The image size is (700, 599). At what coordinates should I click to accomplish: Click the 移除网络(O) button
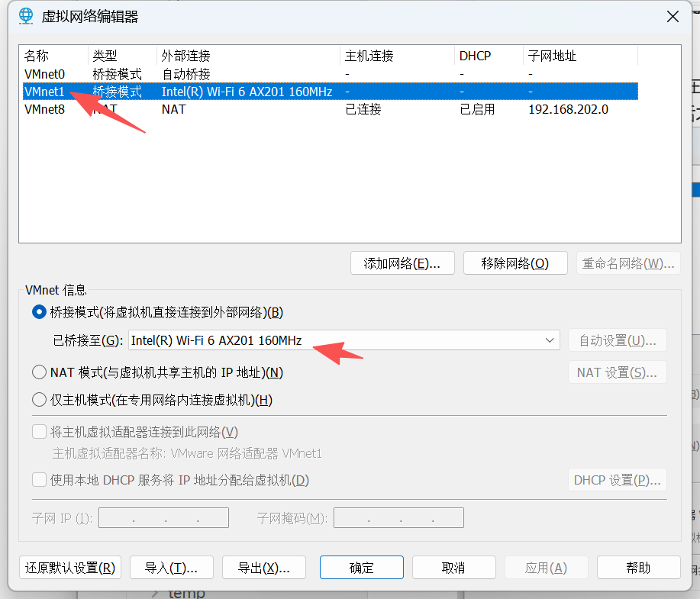pyautogui.click(x=515, y=263)
